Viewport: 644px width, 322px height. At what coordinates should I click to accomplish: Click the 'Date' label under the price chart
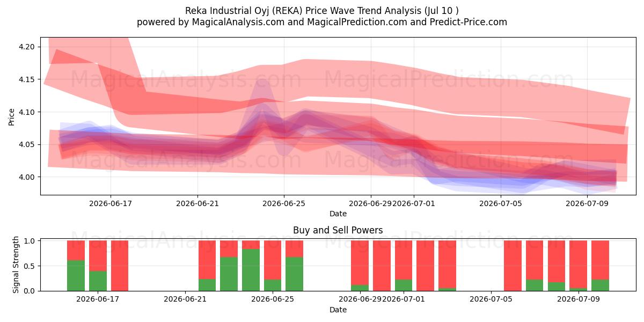coord(338,214)
